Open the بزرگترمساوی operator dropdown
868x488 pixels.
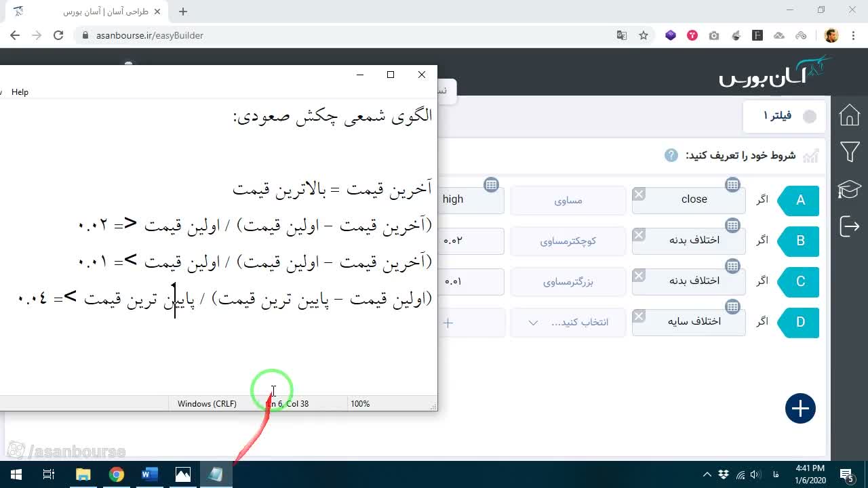[x=568, y=281]
